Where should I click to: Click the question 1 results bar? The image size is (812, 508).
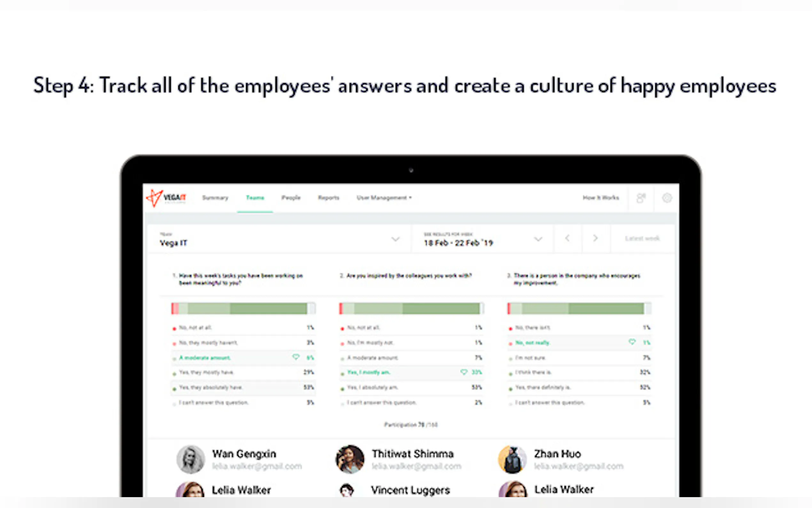click(243, 308)
